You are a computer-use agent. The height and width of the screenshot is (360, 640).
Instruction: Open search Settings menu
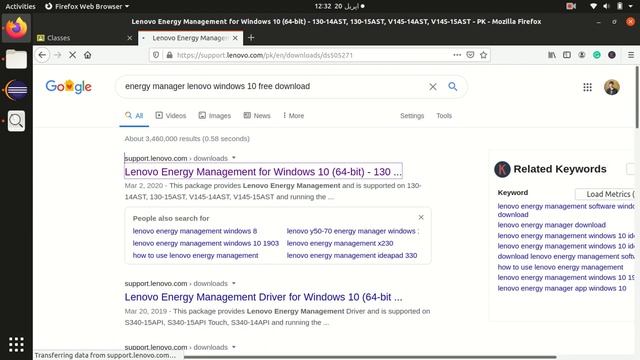tap(412, 116)
